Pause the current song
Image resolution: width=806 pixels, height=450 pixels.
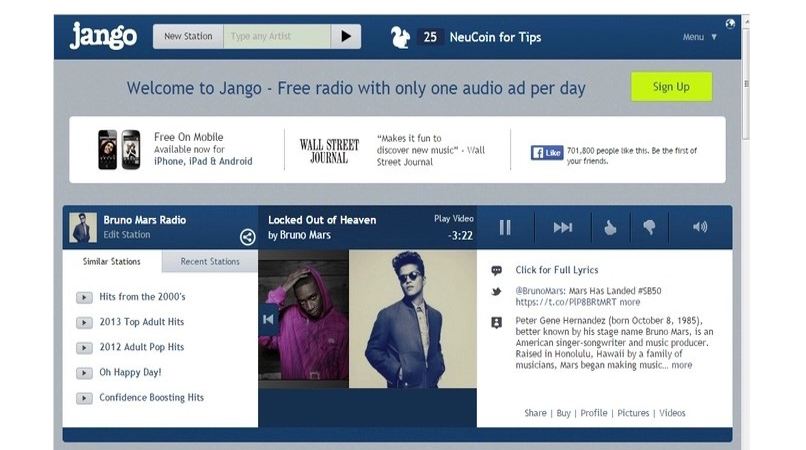point(505,227)
